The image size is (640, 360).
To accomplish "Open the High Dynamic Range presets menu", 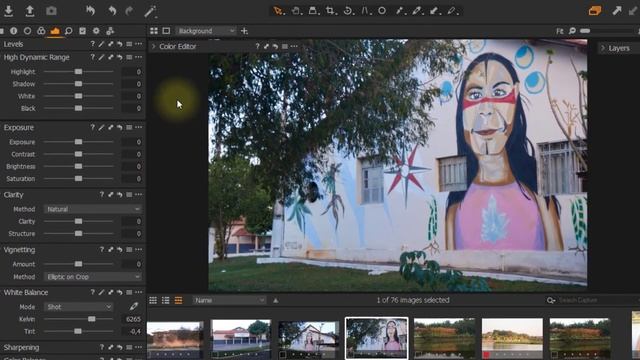I will pyautogui.click(x=129, y=58).
